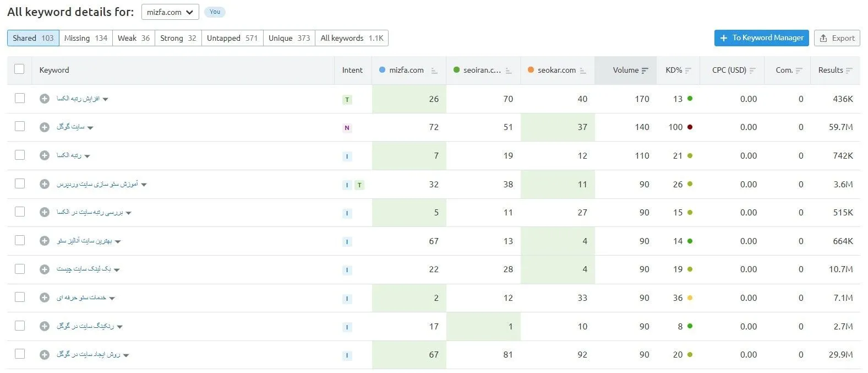Open the Weak 36 tab
The height and width of the screenshot is (373, 868).
point(134,38)
